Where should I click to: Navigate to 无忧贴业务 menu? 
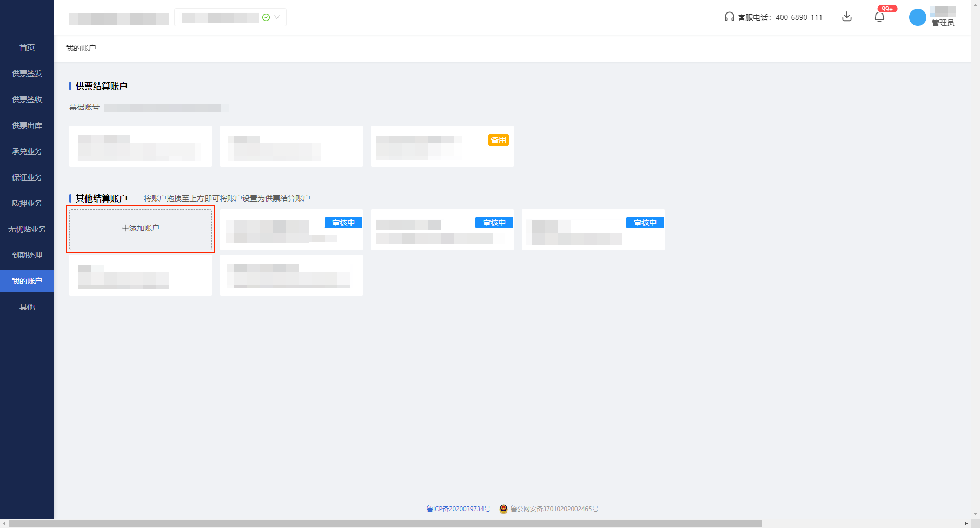coord(27,229)
